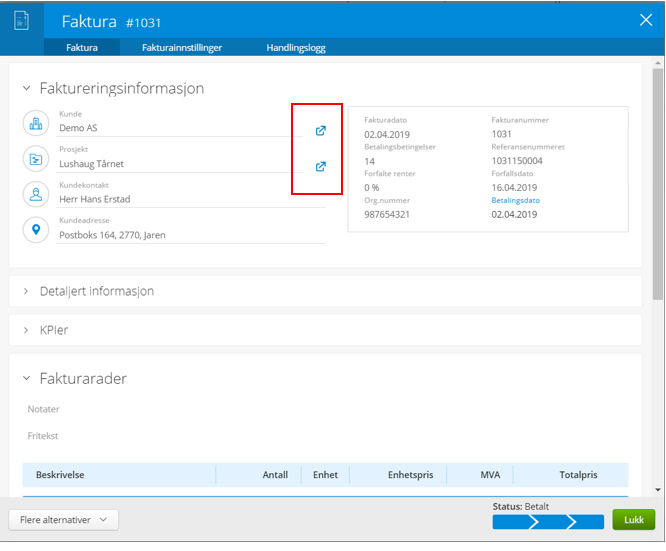Click the scrollbar down arrow

658,490
